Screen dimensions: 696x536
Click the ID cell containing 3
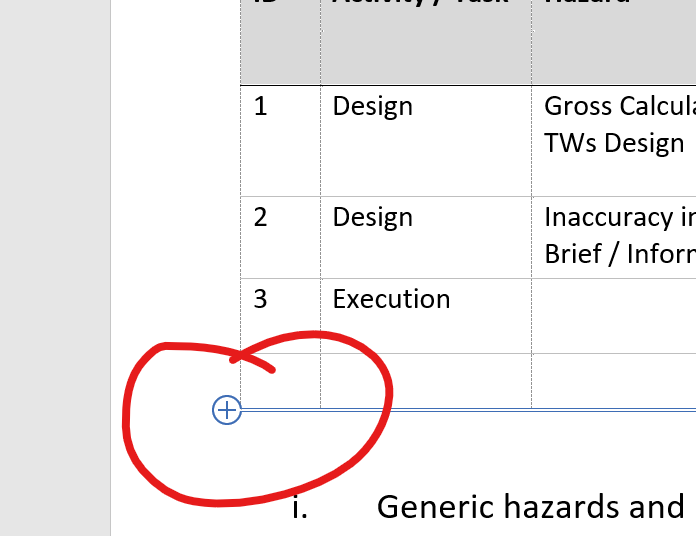pyautogui.click(x=261, y=299)
